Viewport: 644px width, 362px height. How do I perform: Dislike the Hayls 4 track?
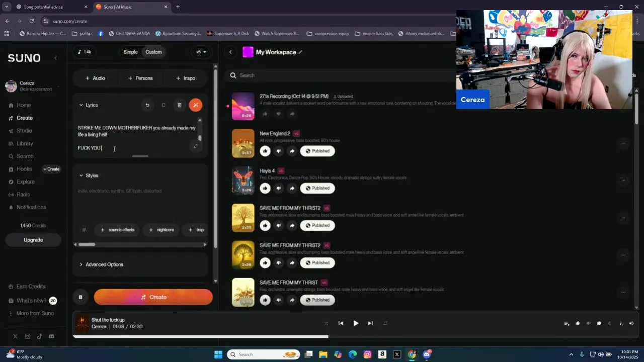(x=279, y=188)
